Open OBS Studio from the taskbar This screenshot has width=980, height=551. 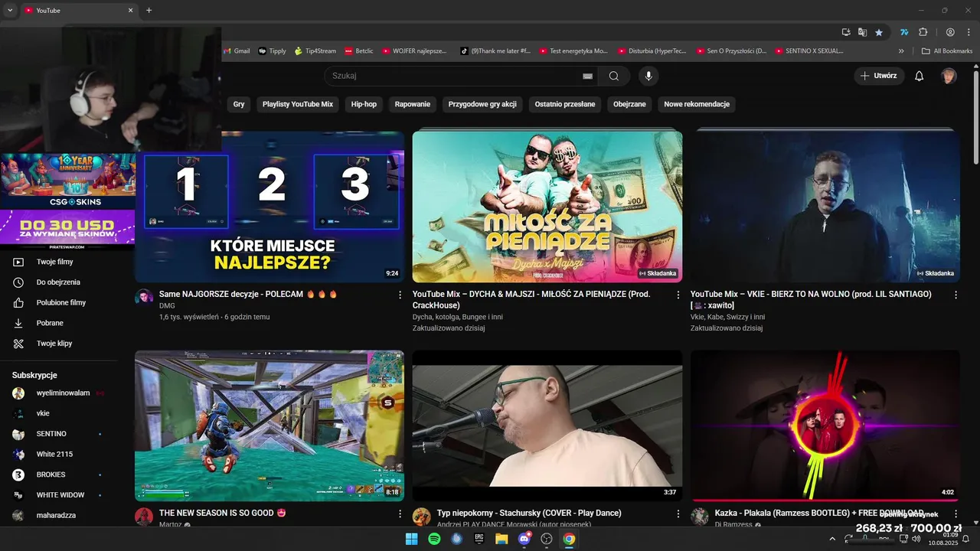547,539
